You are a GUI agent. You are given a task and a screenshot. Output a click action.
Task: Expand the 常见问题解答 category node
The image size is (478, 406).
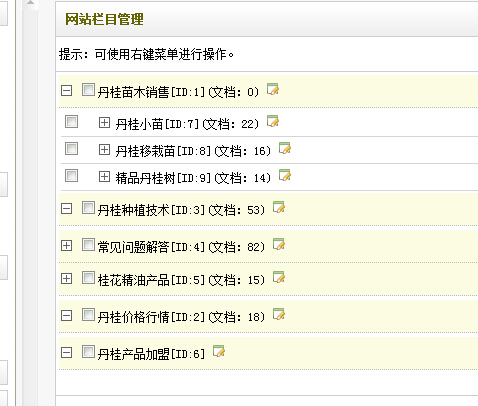[67, 246]
